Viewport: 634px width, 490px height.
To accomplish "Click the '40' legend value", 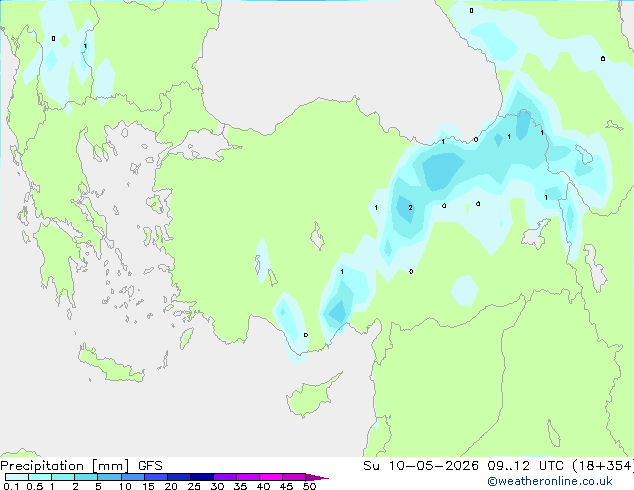I will tap(263, 486).
